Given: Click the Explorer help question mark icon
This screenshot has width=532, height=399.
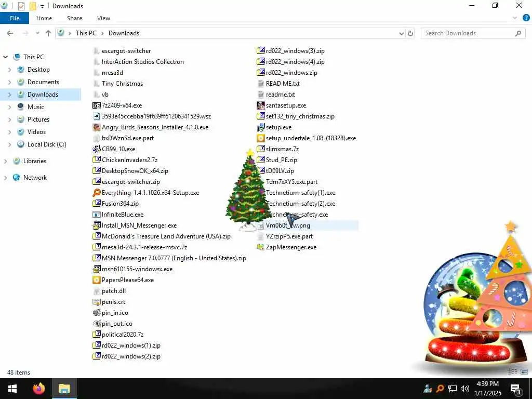Looking at the screenshot, I should tap(526, 18).
